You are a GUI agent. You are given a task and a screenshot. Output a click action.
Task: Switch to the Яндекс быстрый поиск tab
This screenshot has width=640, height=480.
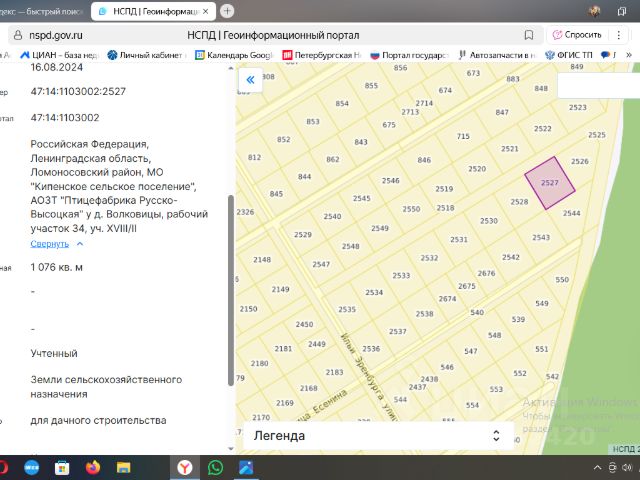point(41,11)
